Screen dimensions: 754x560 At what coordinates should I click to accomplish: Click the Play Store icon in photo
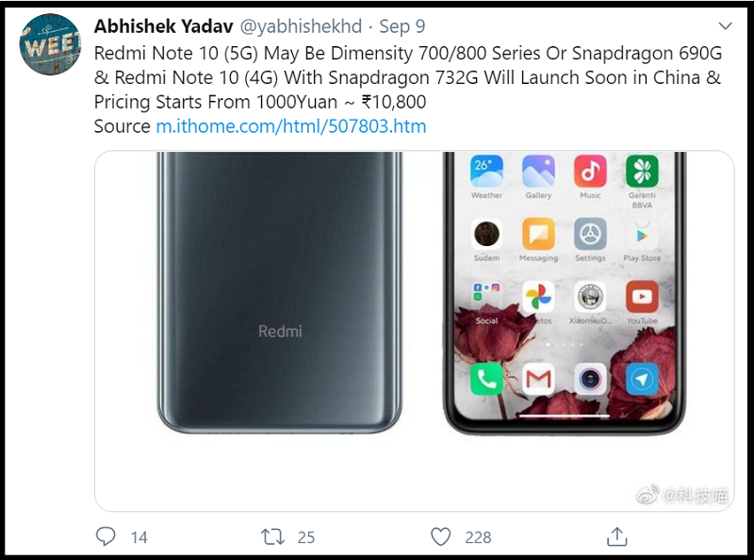(x=642, y=234)
